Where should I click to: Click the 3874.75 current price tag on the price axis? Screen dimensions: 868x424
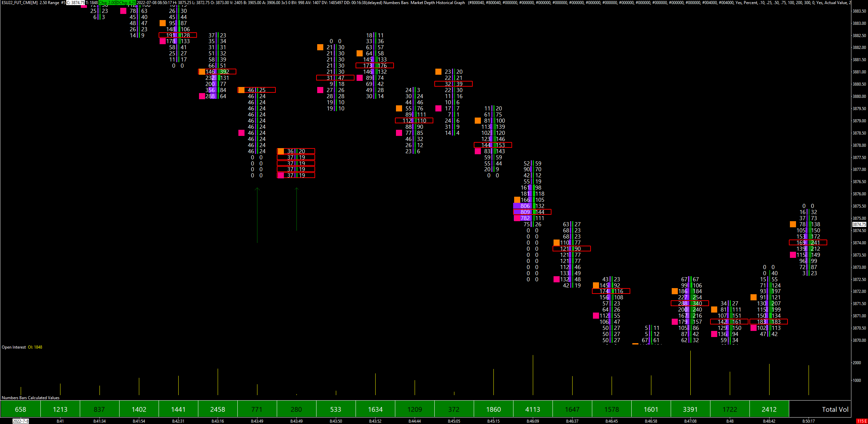[859, 225]
